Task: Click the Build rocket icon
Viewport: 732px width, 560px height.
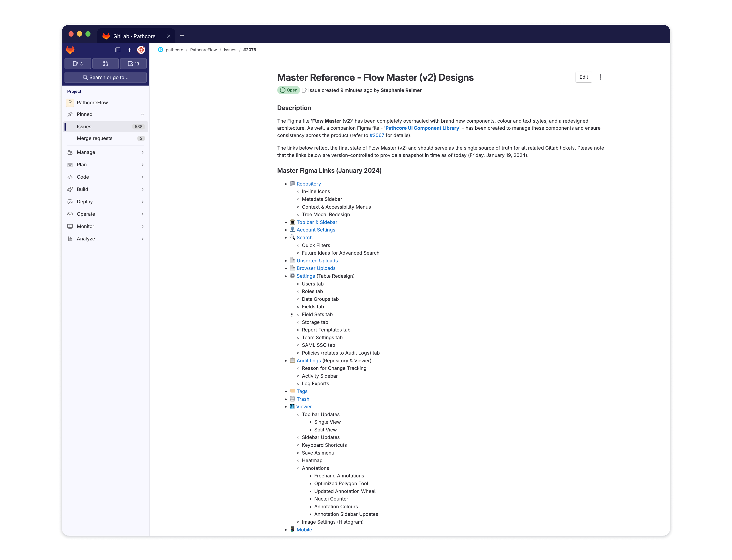Action: click(x=70, y=189)
